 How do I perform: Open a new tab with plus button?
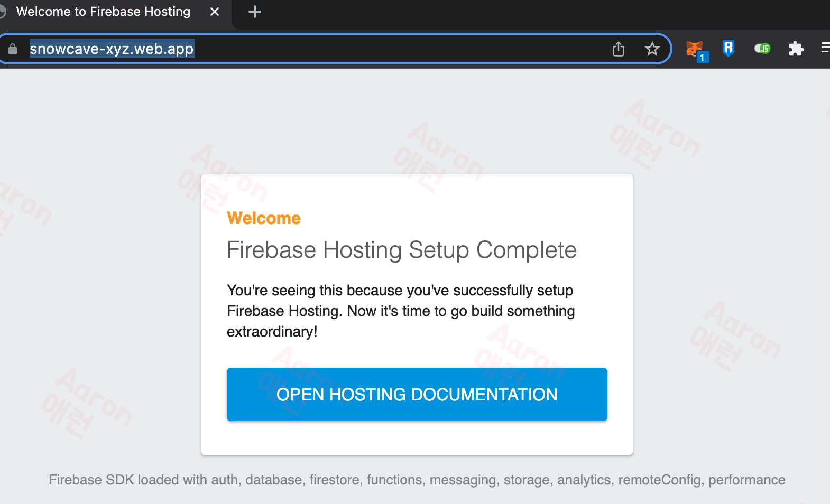tap(255, 12)
